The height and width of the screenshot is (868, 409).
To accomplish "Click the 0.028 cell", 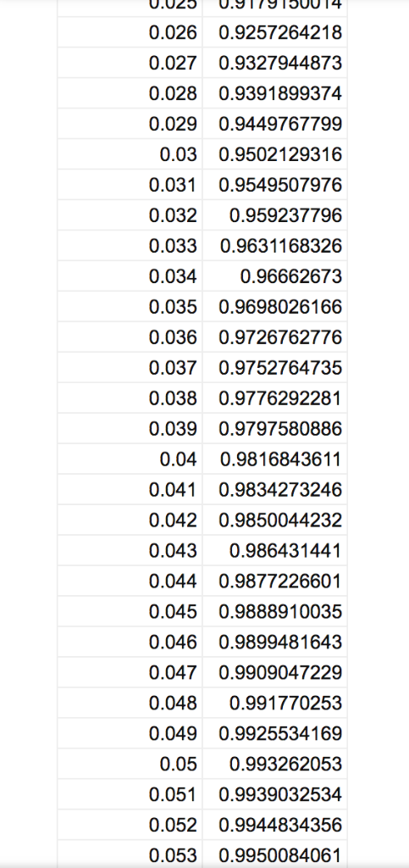I will (x=130, y=93).
